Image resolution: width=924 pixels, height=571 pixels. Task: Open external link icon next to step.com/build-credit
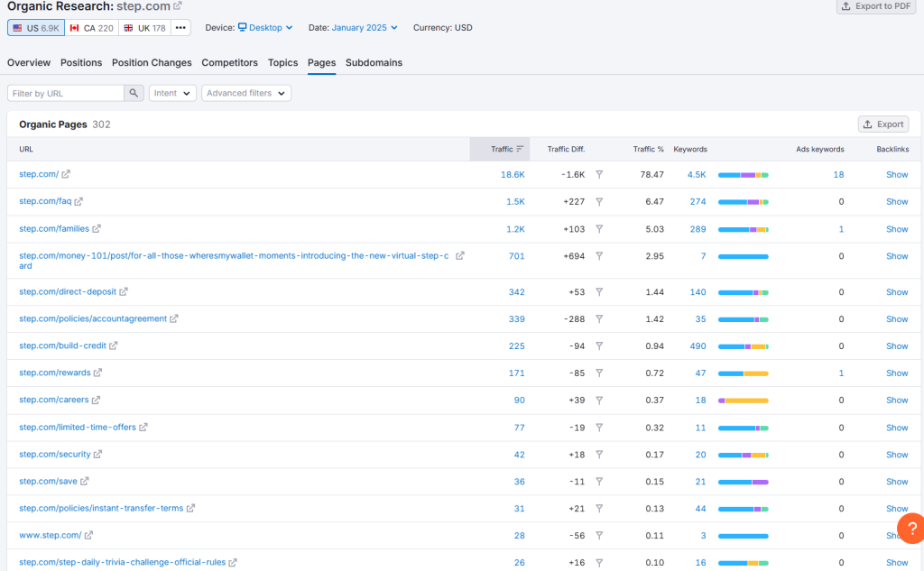(114, 345)
